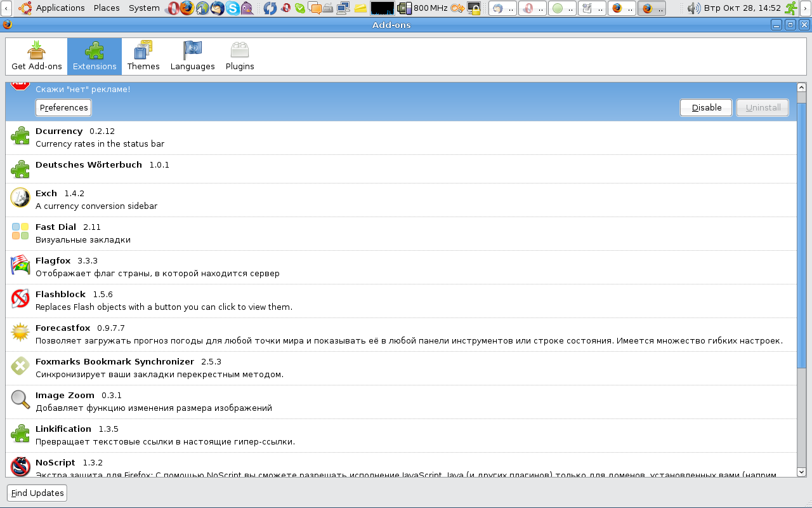Viewport: 812px width, 508px height.
Task: Click the lock screen computer icon
Action: [475, 8]
